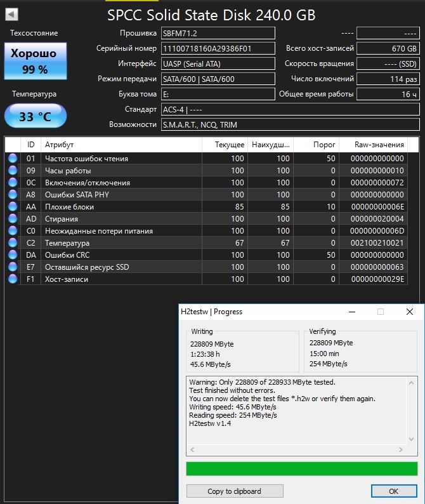Select 'Reading speed: 254 MByte/s' log line
The height and width of the screenshot is (504, 425).
pos(233,415)
